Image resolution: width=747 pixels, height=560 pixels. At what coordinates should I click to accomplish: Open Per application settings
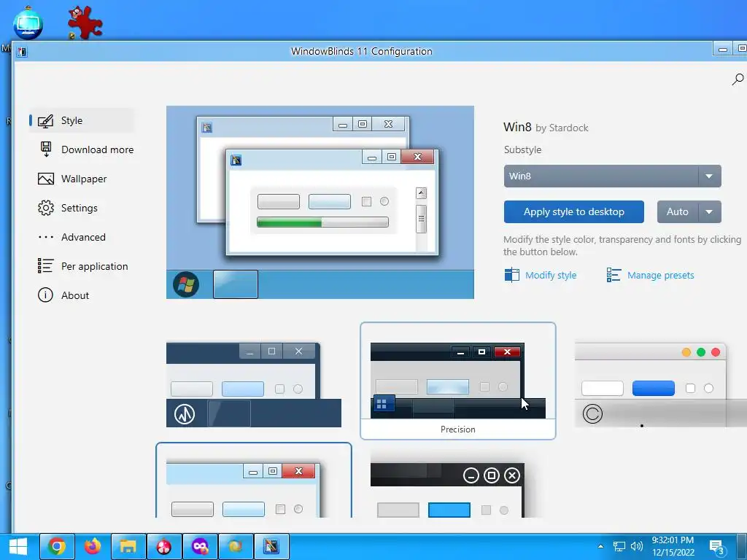83,266
